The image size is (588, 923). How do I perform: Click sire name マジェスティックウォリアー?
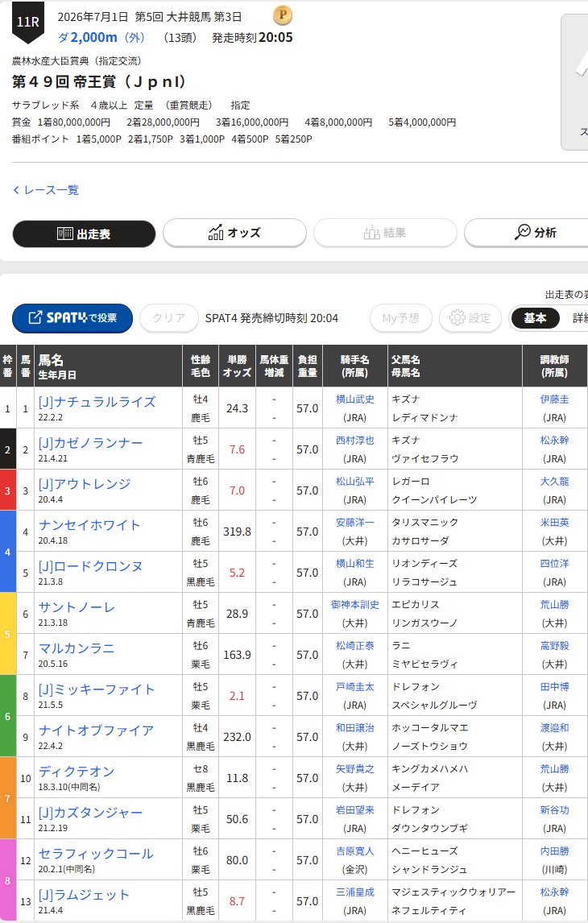(x=453, y=892)
